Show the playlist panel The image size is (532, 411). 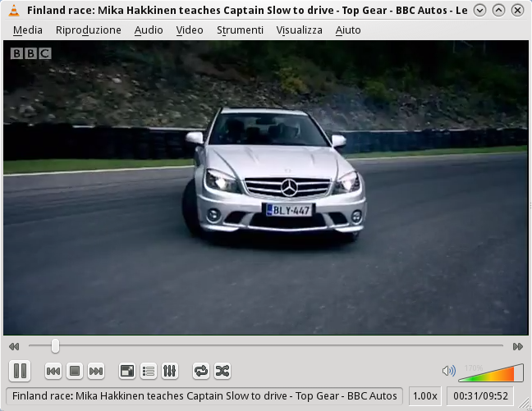pyautogui.click(x=149, y=371)
